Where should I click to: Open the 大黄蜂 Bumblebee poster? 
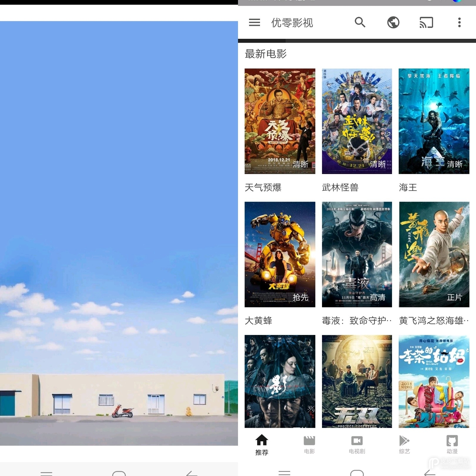coord(280,254)
